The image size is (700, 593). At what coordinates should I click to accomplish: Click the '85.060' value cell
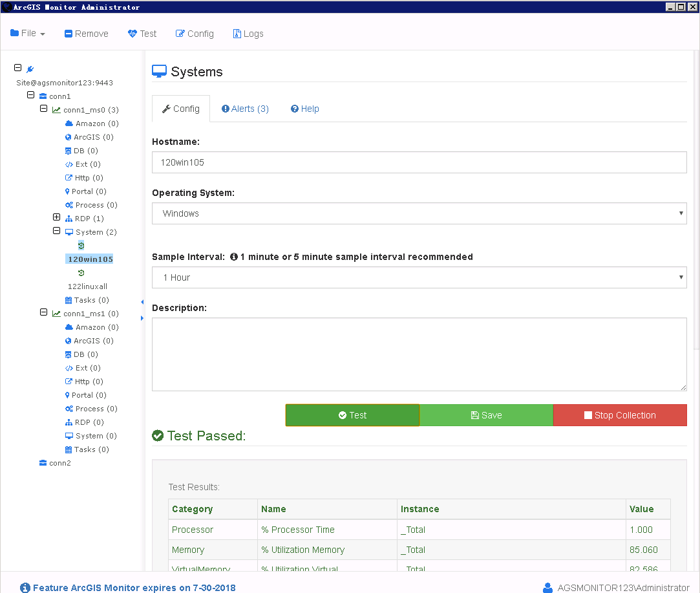point(648,550)
